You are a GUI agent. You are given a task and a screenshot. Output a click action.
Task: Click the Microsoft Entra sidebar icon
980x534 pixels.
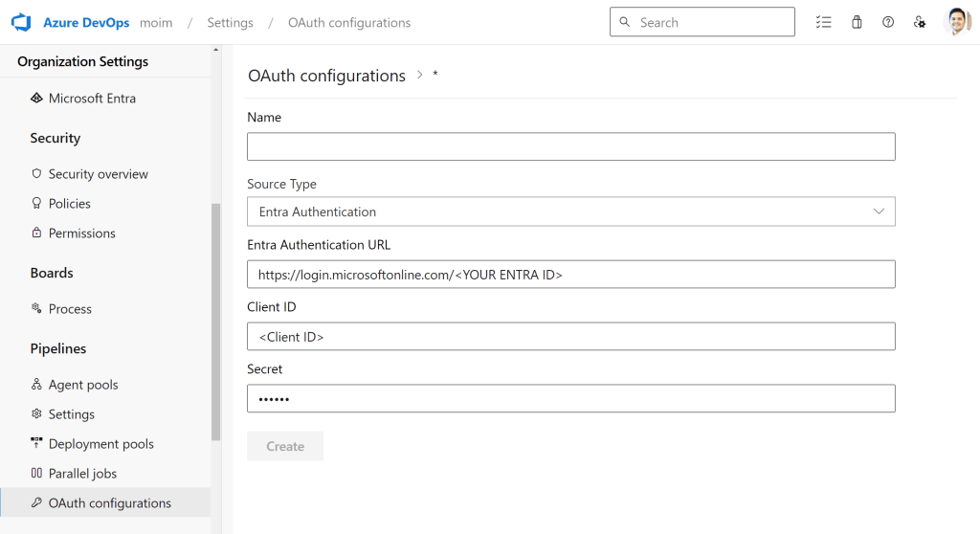coord(37,99)
